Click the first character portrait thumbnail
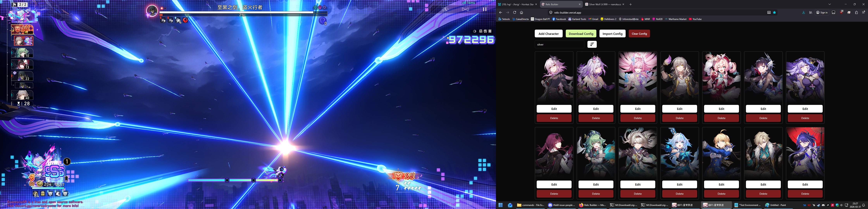This screenshot has width=868, height=209. tap(554, 77)
